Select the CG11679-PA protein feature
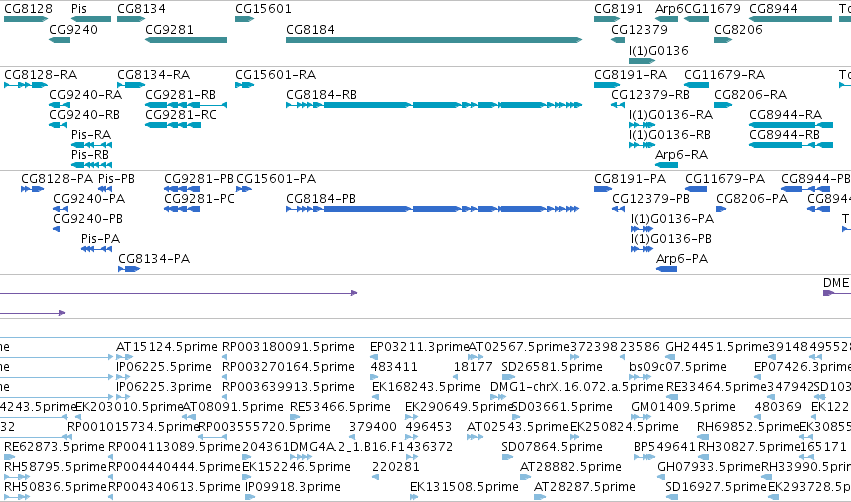 [x=696, y=189]
